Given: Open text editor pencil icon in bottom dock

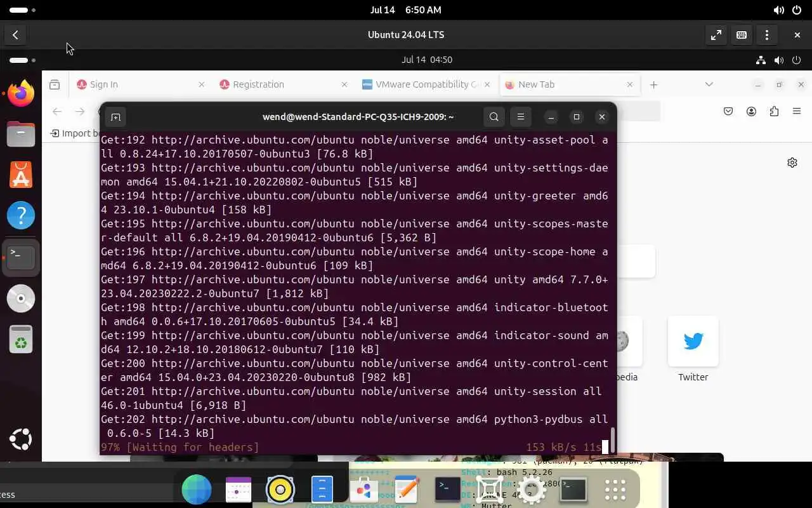Looking at the screenshot, I should pos(406,490).
